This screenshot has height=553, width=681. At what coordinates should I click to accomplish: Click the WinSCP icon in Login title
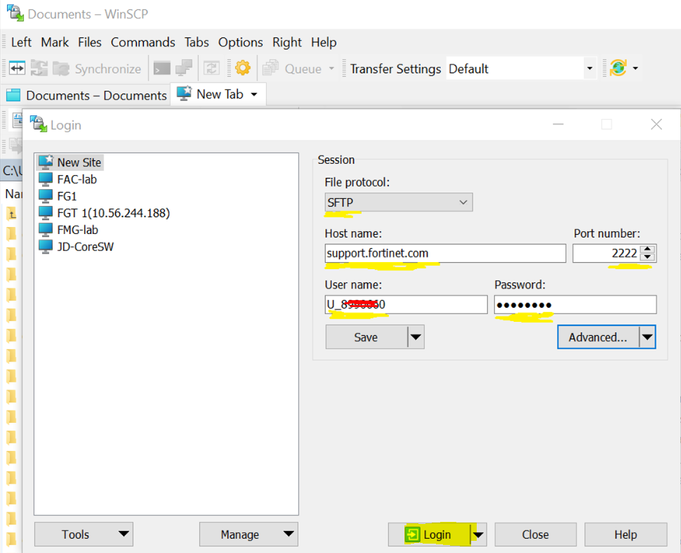click(39, 124)
